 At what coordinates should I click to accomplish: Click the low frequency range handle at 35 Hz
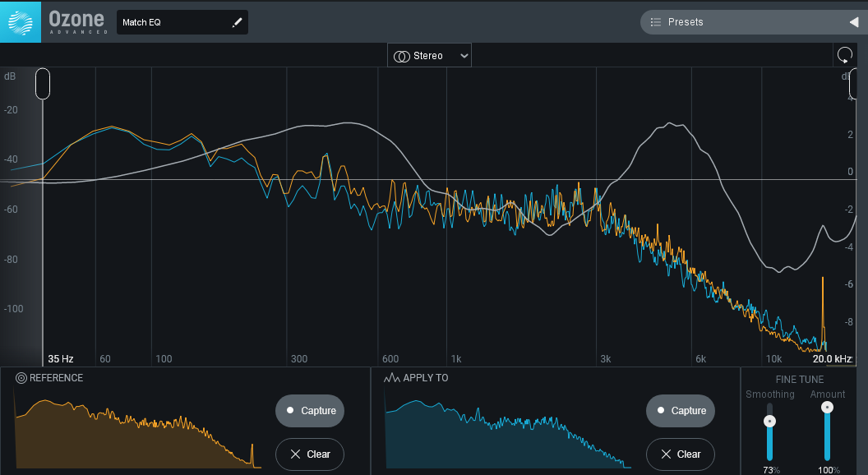pyautogui.click(x=43, y=84)
